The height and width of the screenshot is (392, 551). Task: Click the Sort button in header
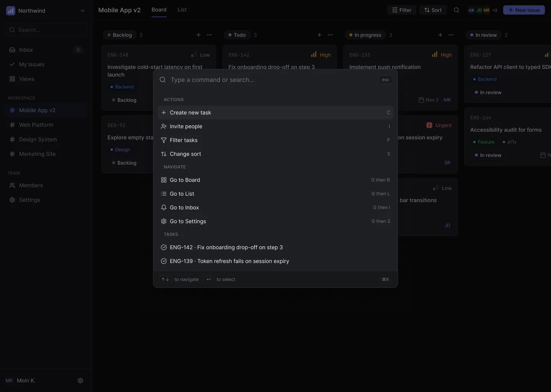coord(433,10)
